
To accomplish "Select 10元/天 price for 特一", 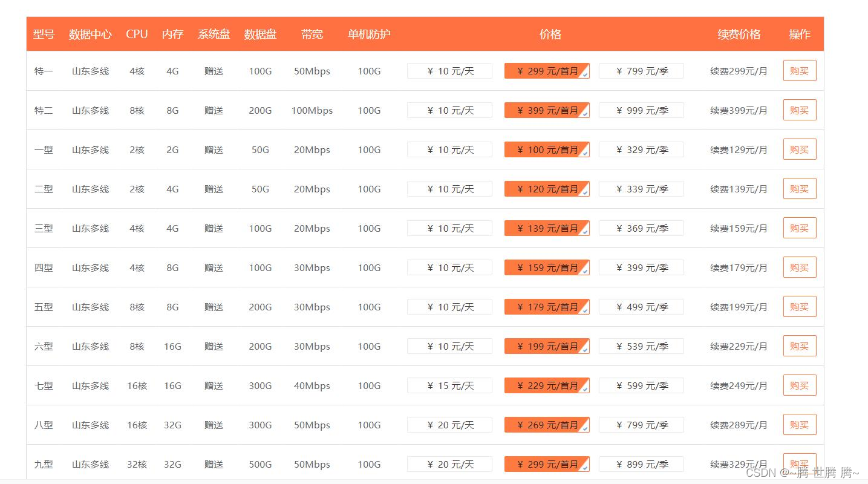I will (x=449, y=71).
